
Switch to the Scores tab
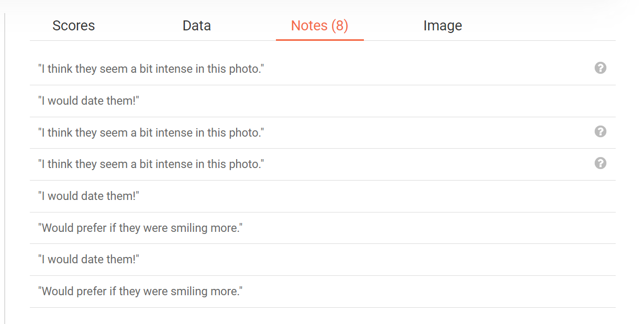[74, 26]
